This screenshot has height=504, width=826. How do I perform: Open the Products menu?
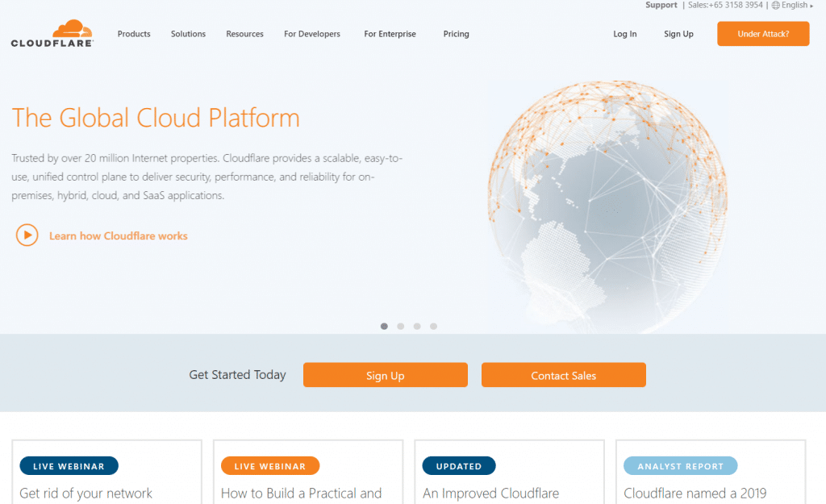(x=134, y=34)
